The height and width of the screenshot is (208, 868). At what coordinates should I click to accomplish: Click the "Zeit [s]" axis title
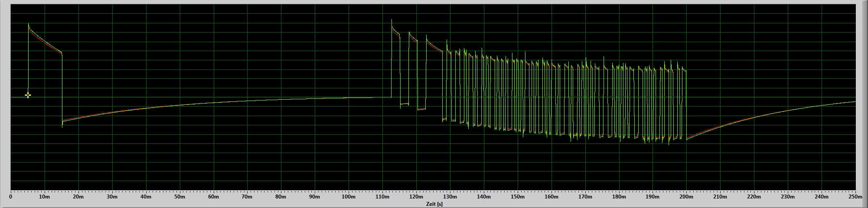click(434, 204)
